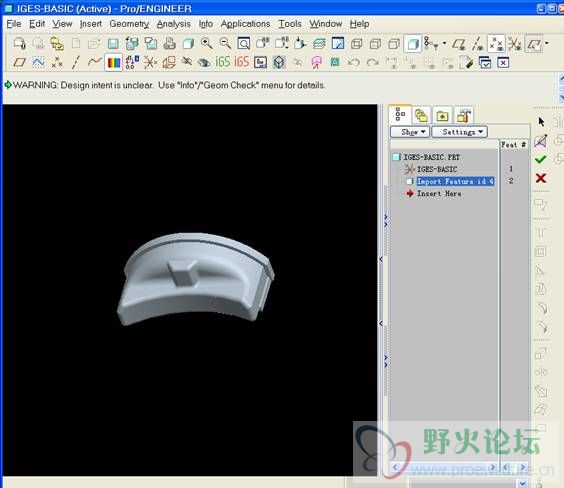Toggle the rainbow color display icon
Screen dimensions: 564x488
(x=114, y=63)
